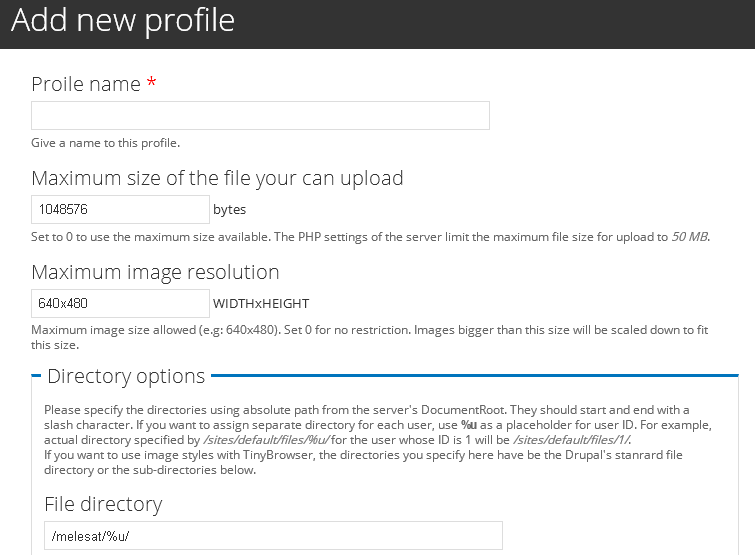Collapse the Directory options fieldset legend

(126, 376)
